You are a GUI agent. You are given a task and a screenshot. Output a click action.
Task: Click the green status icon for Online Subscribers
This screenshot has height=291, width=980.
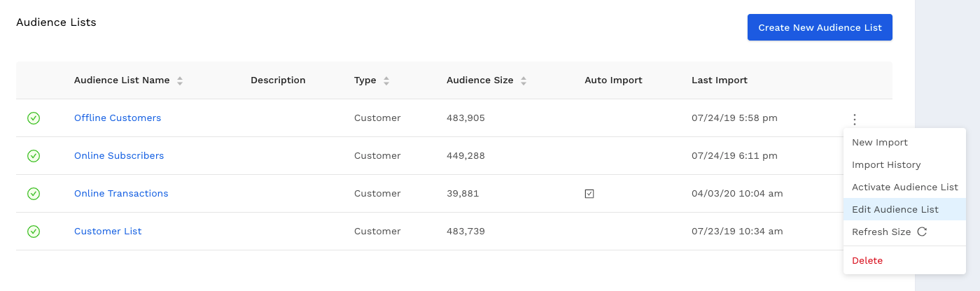tap(34, 156)
